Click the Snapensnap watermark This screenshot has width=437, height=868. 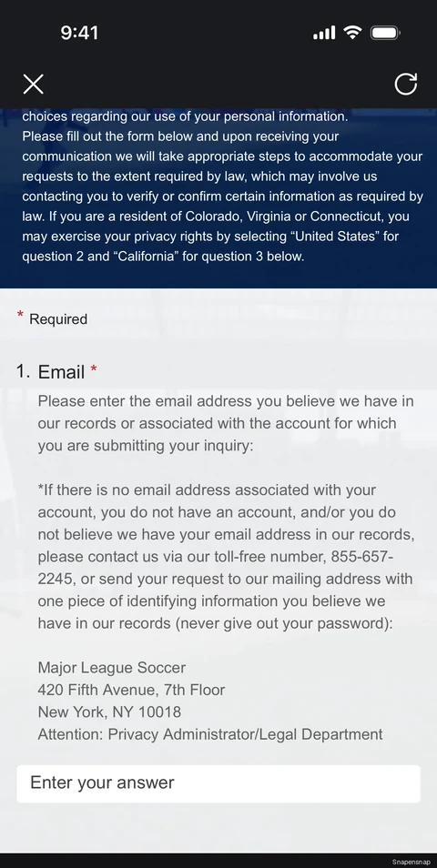pos(411,862)
